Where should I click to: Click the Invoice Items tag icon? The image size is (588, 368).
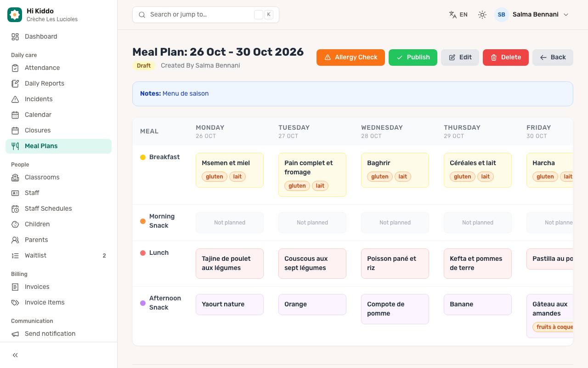click(x=15, y=303)
